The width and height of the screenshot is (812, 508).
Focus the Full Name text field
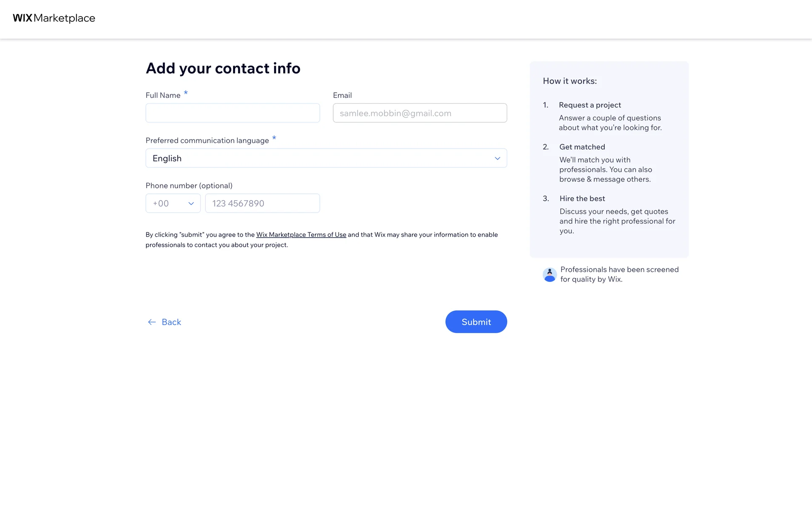tap(233, 113)
